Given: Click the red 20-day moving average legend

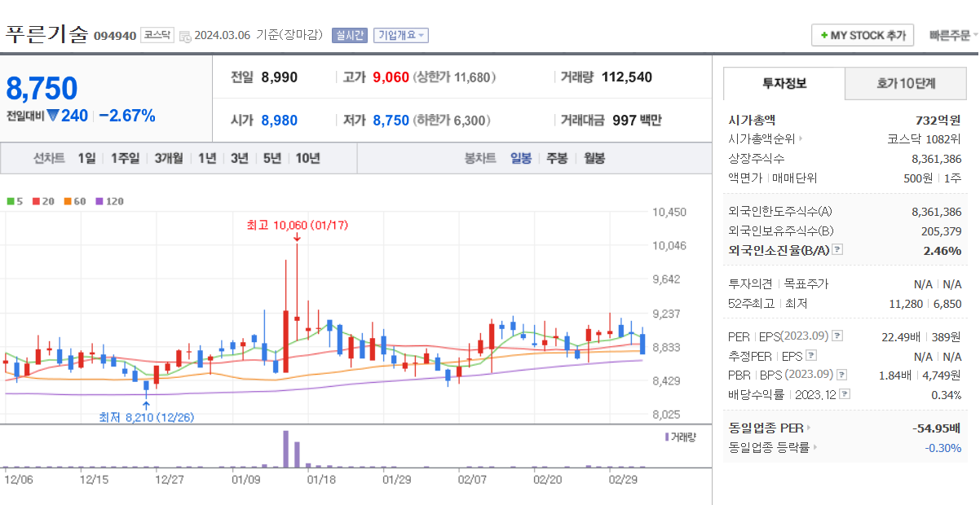Looking at the screenshot, I should tap(42, 200).
